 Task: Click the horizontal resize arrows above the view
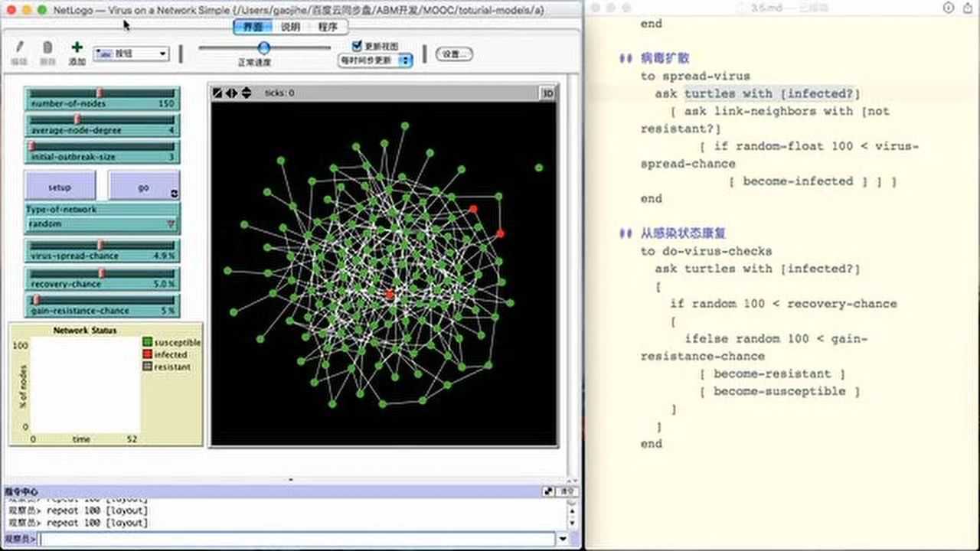pyautogui.click(x=231, y=93)
